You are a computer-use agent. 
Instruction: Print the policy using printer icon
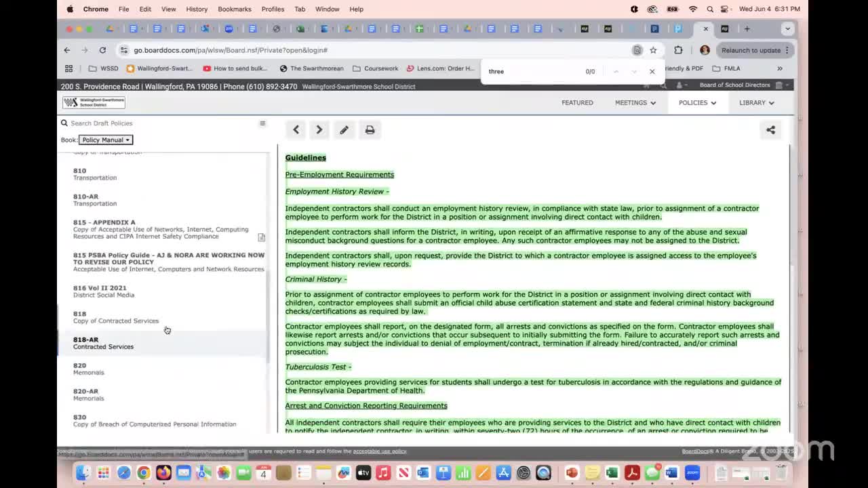tap(370, 129)
